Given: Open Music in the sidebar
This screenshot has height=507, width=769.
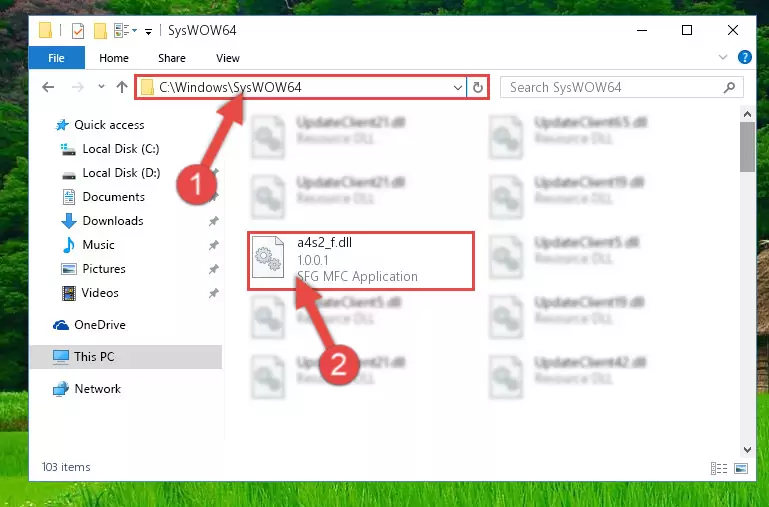Looking at the screenshot, I should [98, 245].
